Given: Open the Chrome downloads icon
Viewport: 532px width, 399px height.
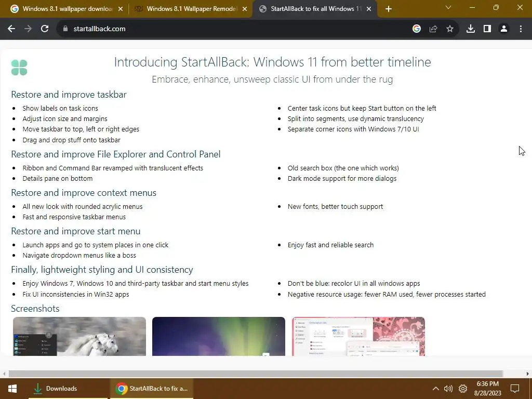Looking at the screenshot, I should 471,29.
